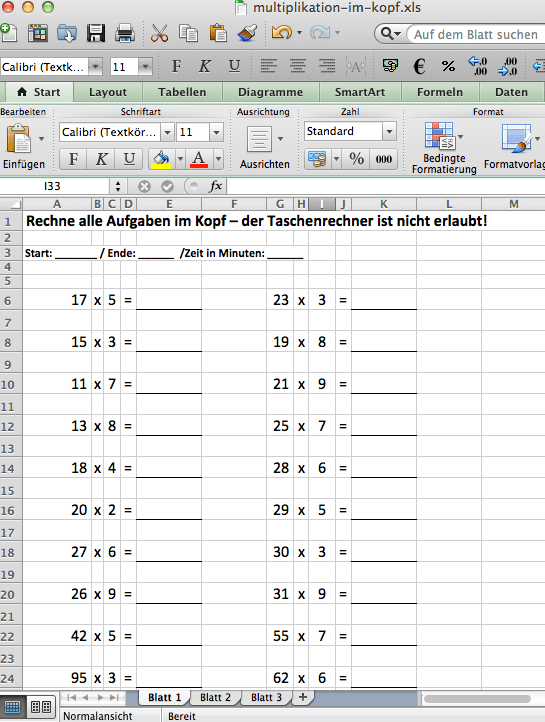Click the Auf dem Blatt suchen field

pyautogui.click(x=476, y=35)
